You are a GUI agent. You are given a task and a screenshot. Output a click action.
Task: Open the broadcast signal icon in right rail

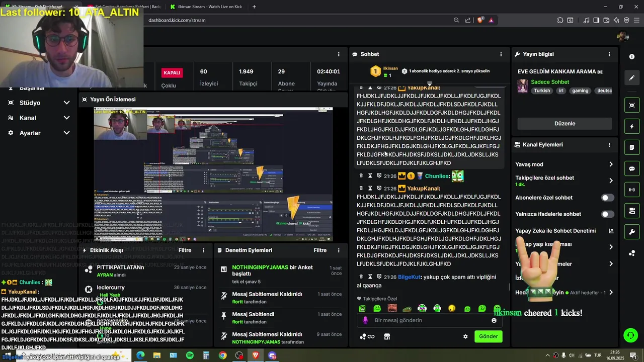632,190
